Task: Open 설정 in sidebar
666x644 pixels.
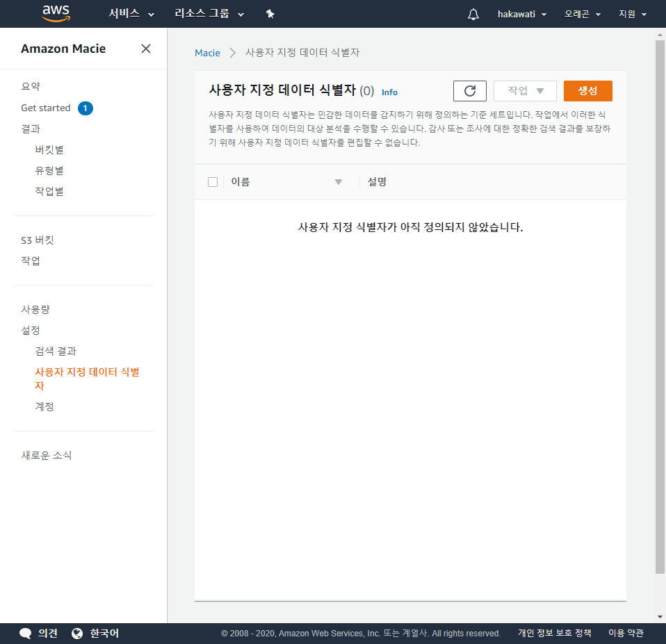Action: (31, 330)
